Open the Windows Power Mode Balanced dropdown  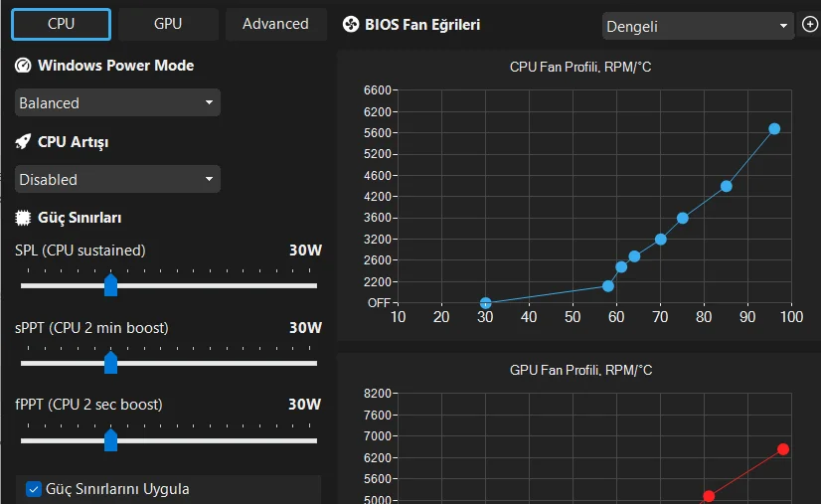point(117,102)
